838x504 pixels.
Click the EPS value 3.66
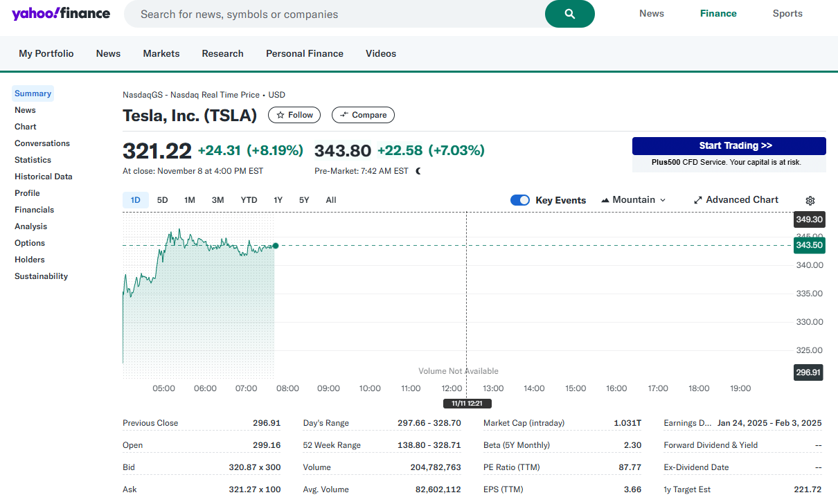tap(633, 489)
